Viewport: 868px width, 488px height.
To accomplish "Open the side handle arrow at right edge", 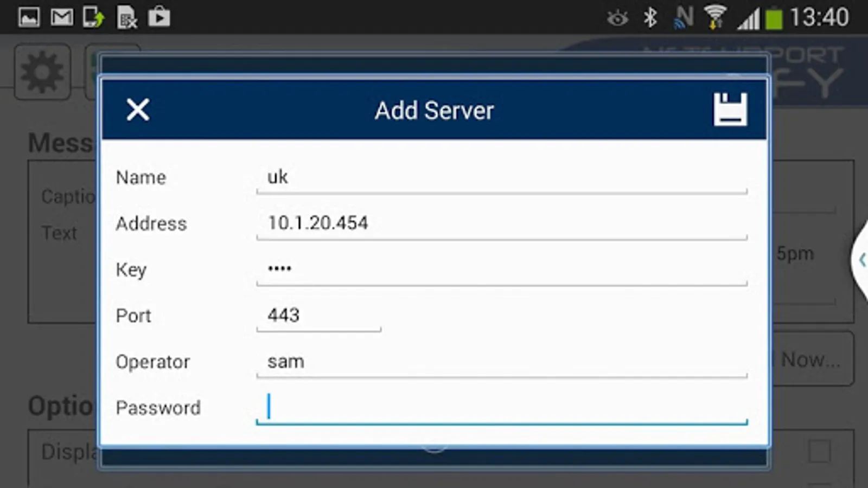I will pos(861,260).
